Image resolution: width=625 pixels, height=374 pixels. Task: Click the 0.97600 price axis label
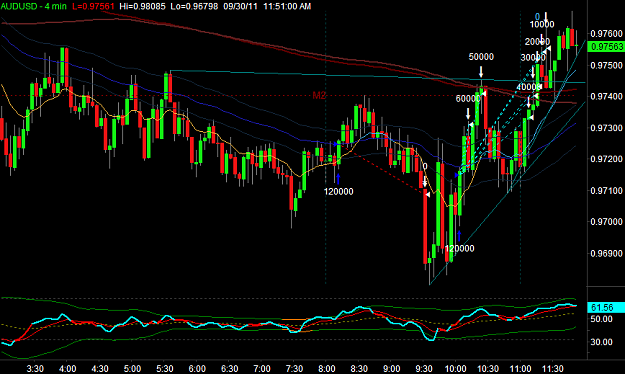pos(606,33)
